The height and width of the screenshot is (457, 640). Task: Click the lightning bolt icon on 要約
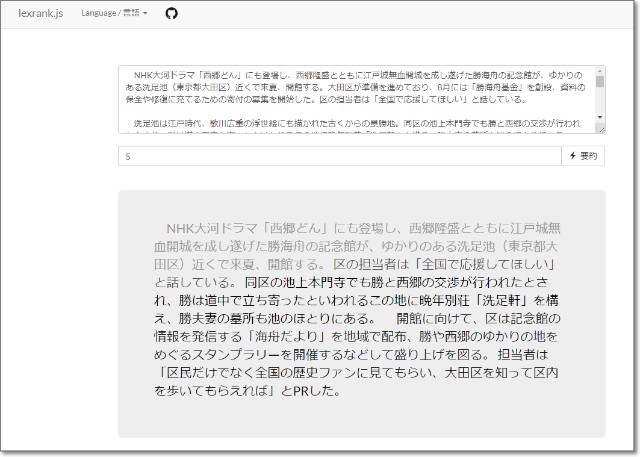(573, 156)
